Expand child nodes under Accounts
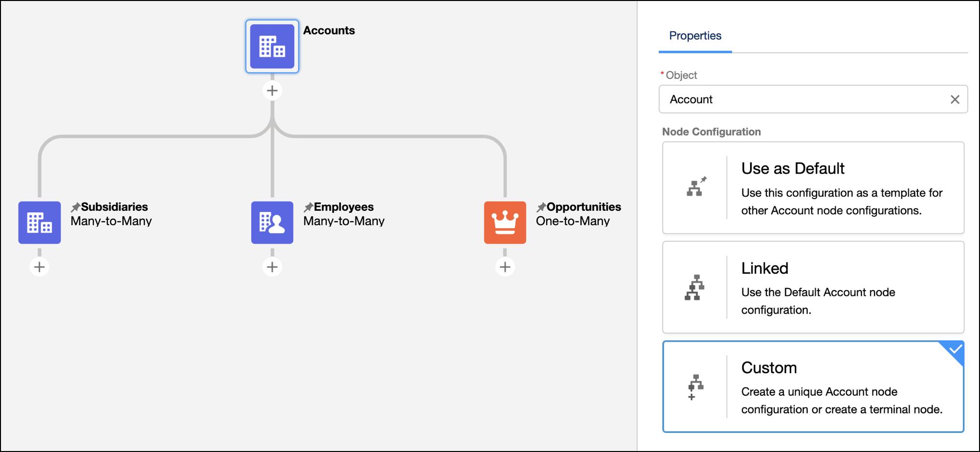 272,90
